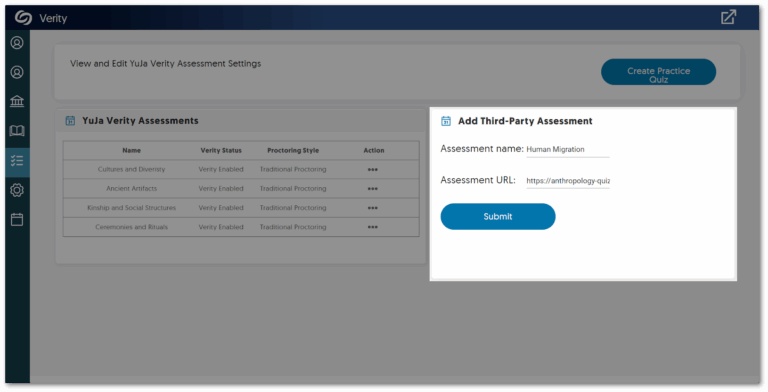This screenshot has width=768, height=392.
Task: Click calendar icon beside YuJa Verity Assessments
Action: click(x=70, y=121)
